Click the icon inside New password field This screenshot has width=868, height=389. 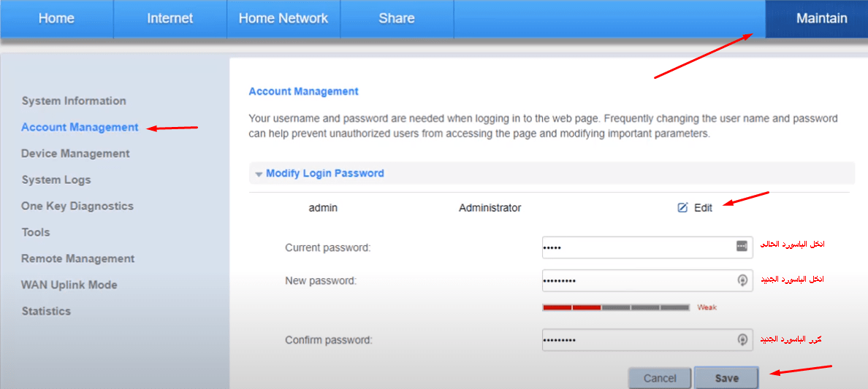[742, 280]
